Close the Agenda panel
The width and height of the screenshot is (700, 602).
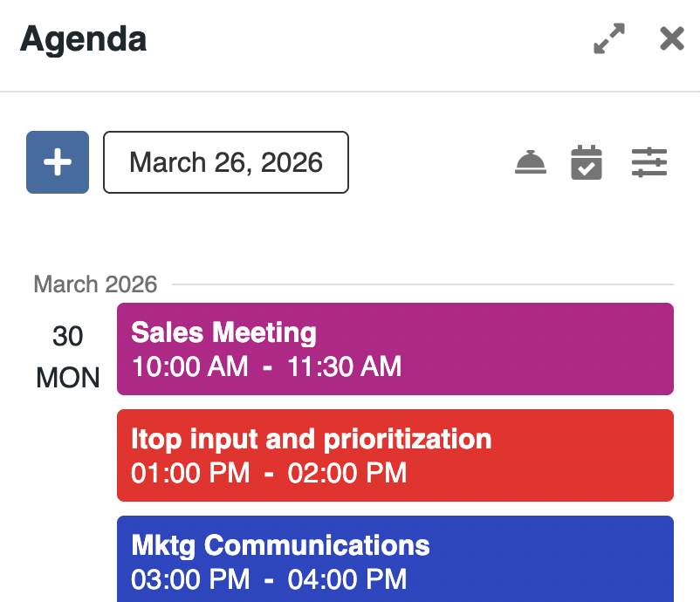tap(671, 39)
